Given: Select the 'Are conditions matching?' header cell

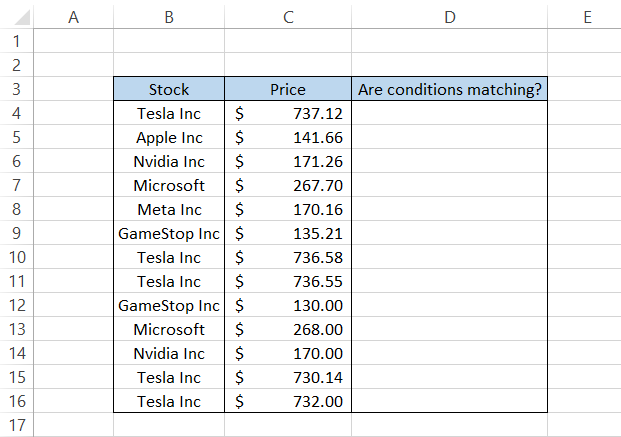Looking at the screenshot, I should (x=450, y=90).
